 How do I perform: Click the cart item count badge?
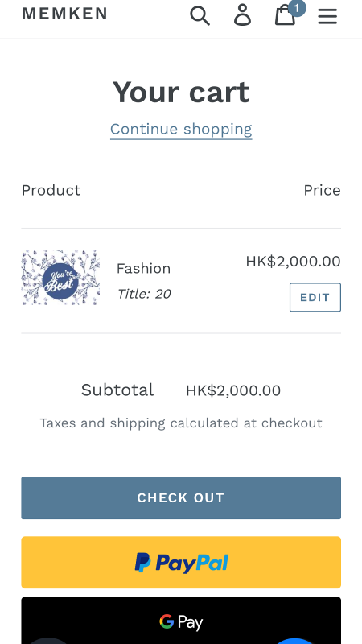[x=297, y=8]
